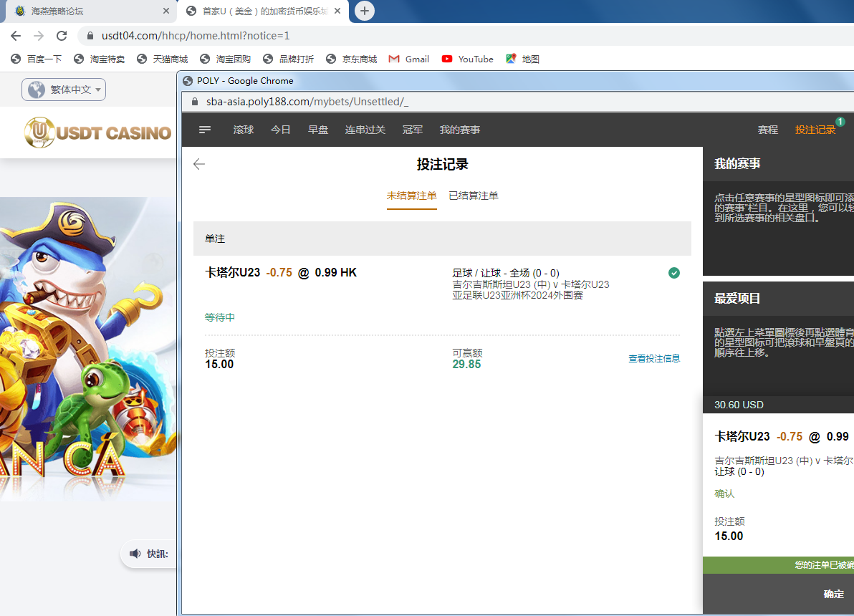Go back using the arrow beside 投注记录
Screen dimensions: 854x616
[199, 164]
